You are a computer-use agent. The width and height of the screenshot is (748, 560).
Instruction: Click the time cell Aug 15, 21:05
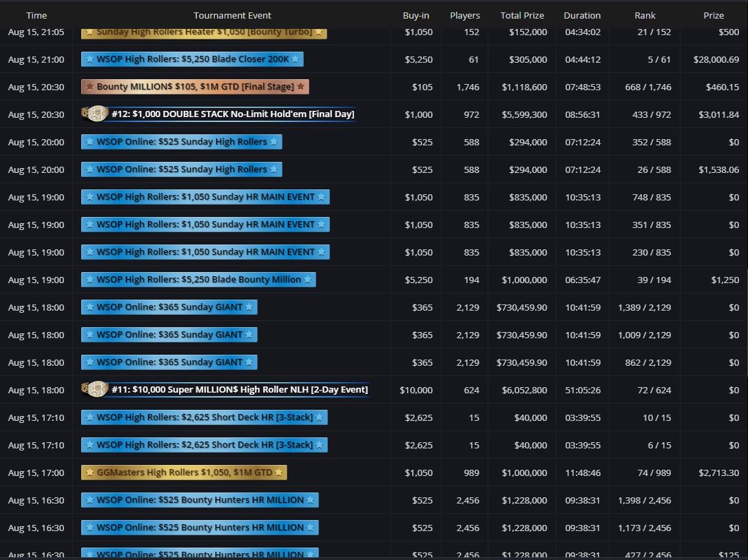(37, 32)
